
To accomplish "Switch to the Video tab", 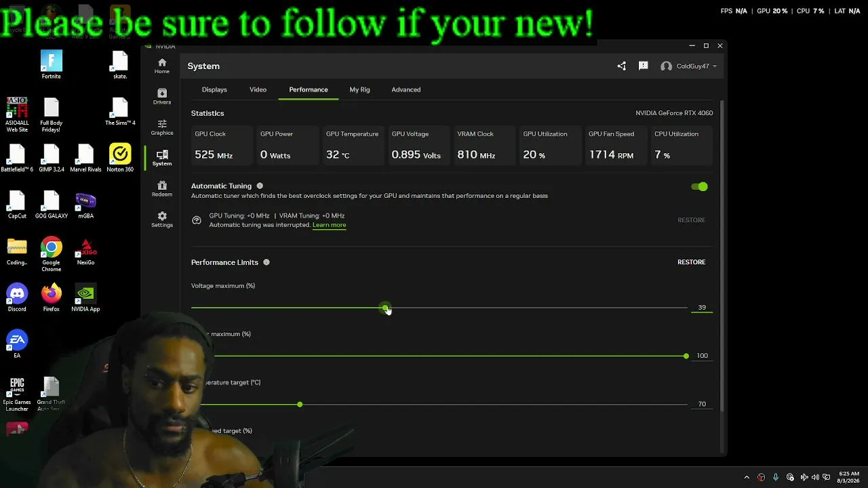I will coord(258,89).
